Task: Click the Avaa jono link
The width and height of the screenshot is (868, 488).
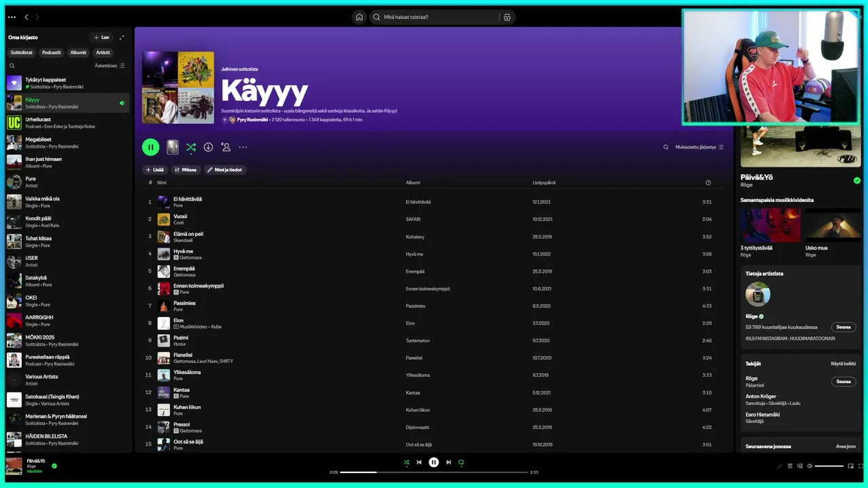Action: click(846, 447)
